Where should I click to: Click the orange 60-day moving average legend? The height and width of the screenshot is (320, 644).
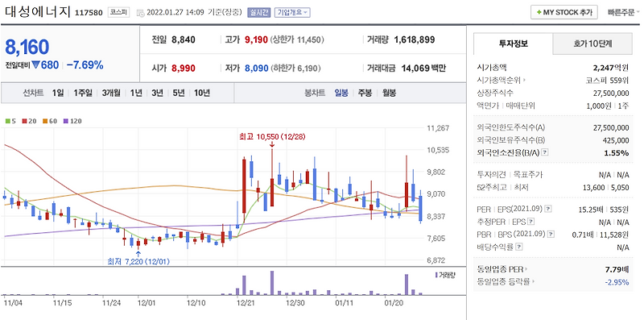point(50,121)
